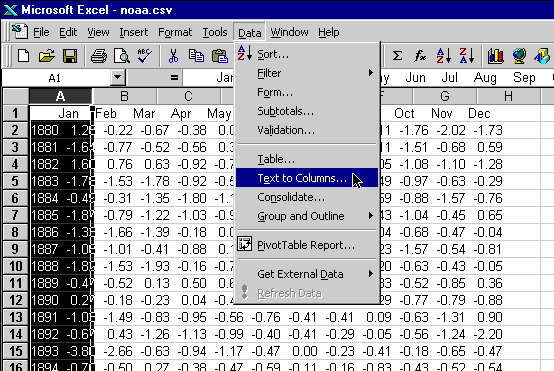This screenshot has height=371, width=554.
Task: Expand the Group and Outline submenu
Action: click(307, 216)
